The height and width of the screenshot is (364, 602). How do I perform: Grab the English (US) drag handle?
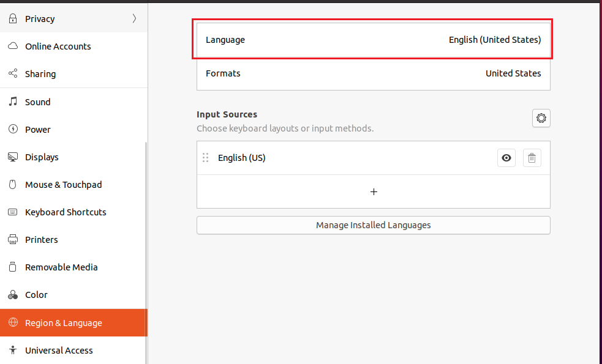[206, 158]
